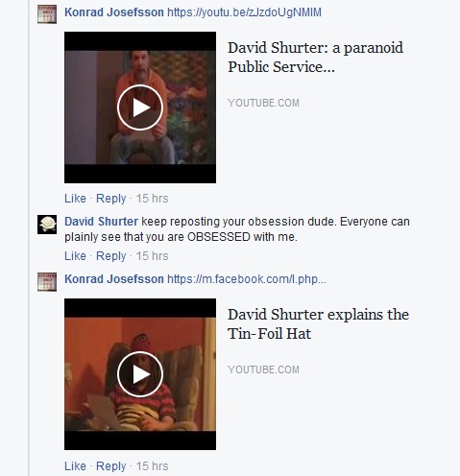Visit David Shurter's profile name link

(x=101, y=222)
